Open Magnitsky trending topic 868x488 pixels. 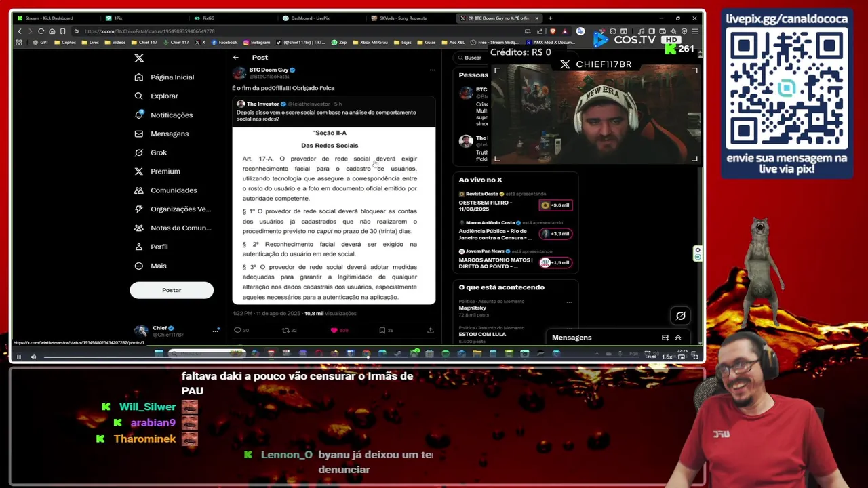[x=473, y=308]
